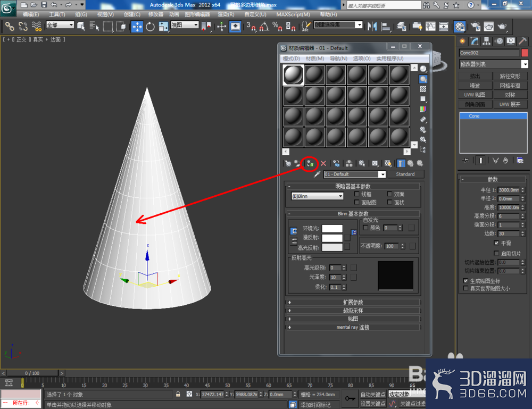Click Select Object arrow tool
532x409 pixels.
tap(81, 27)
